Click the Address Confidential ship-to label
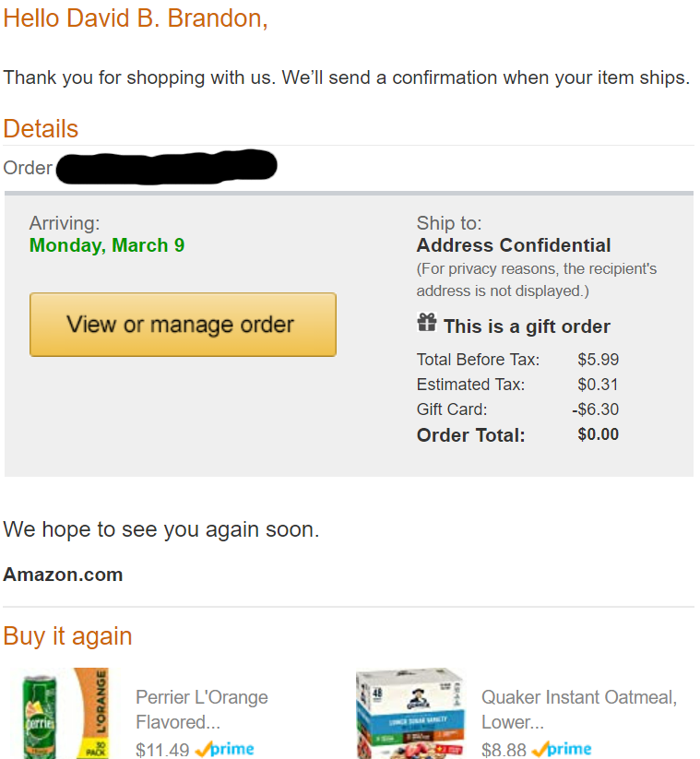Viewport: 700px width, 759px height. click(x=513, y=245)
